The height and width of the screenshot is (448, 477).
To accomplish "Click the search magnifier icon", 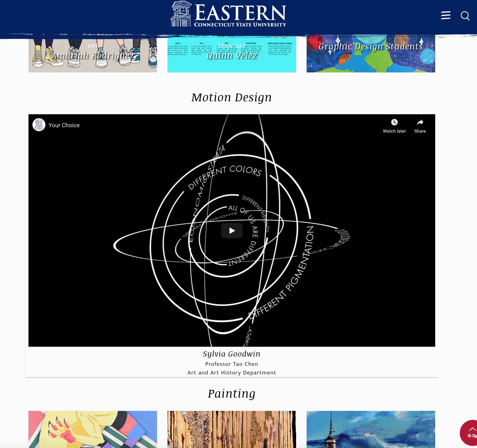I will click(465, 16).
